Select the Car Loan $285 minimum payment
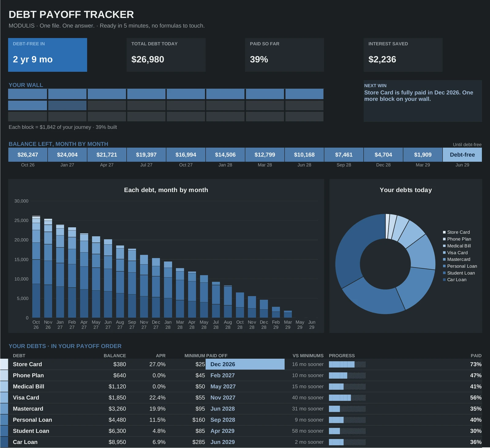490x448 pixels. click(199, 442)
